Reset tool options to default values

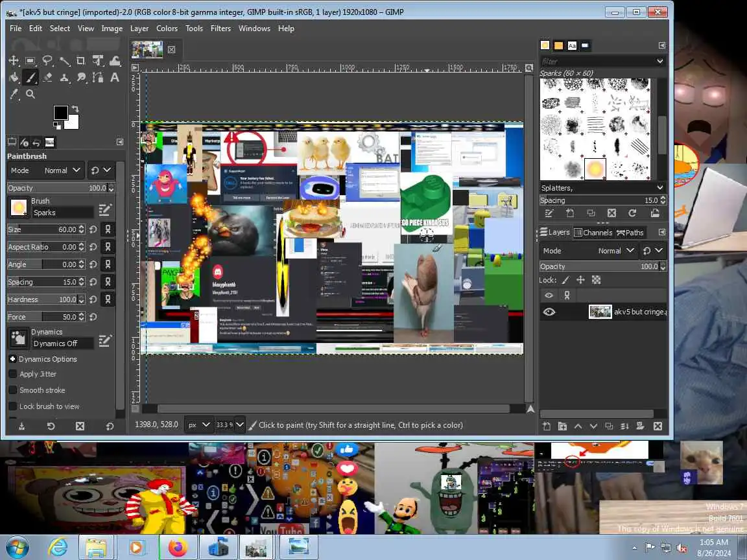tap(110, 426)
